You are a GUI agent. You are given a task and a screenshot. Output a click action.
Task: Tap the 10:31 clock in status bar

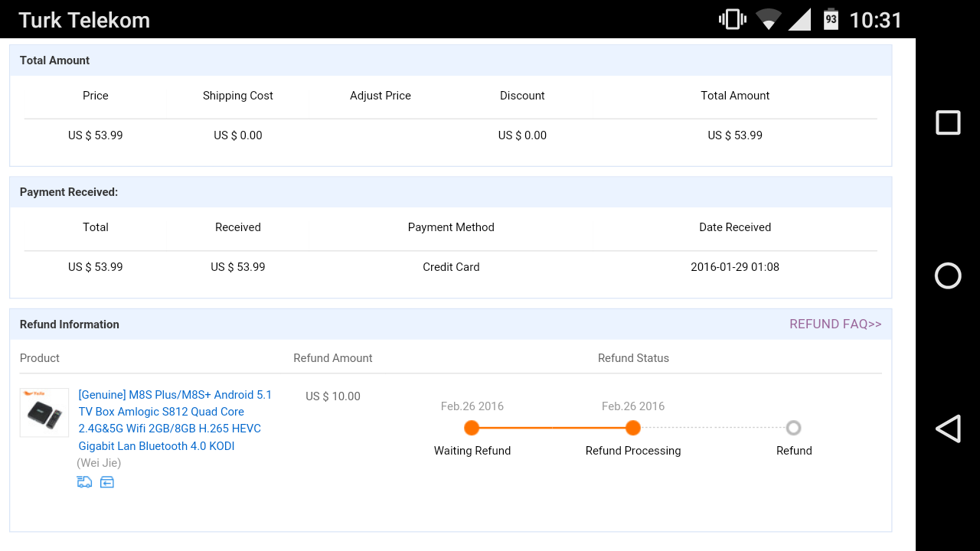[x=876, y=20]
